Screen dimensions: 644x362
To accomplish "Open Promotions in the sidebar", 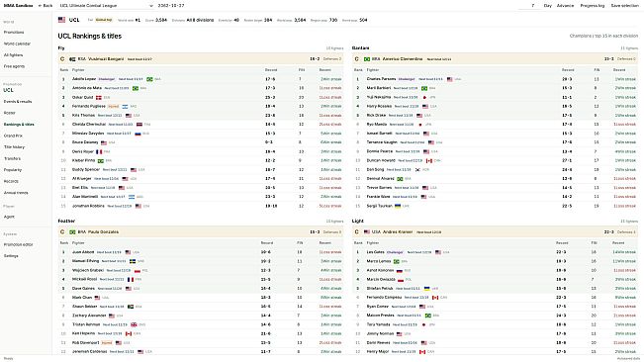I will coord(14,32).
